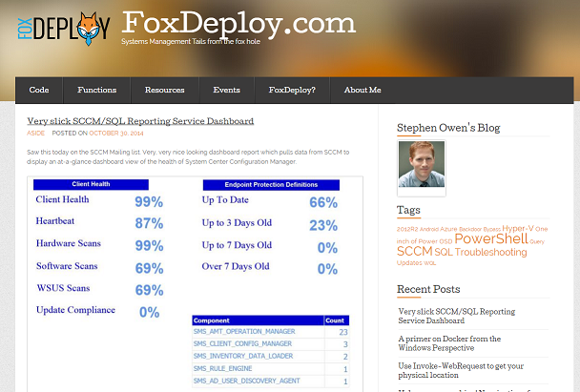Viewport: 580px width, 392px height.
Task: Click the Recent Posts heading
Action: click(x=428, y=289)
